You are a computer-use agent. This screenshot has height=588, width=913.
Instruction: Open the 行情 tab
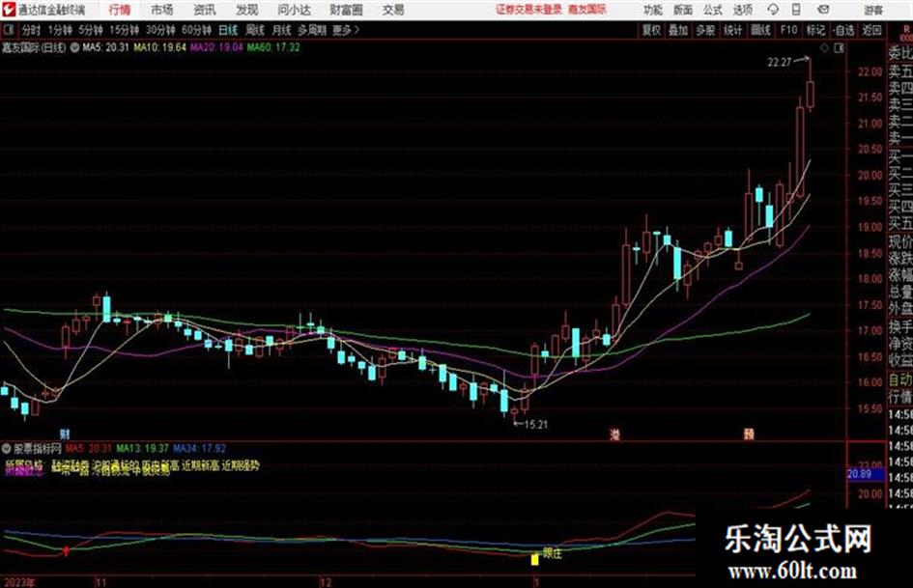point(120,10)
